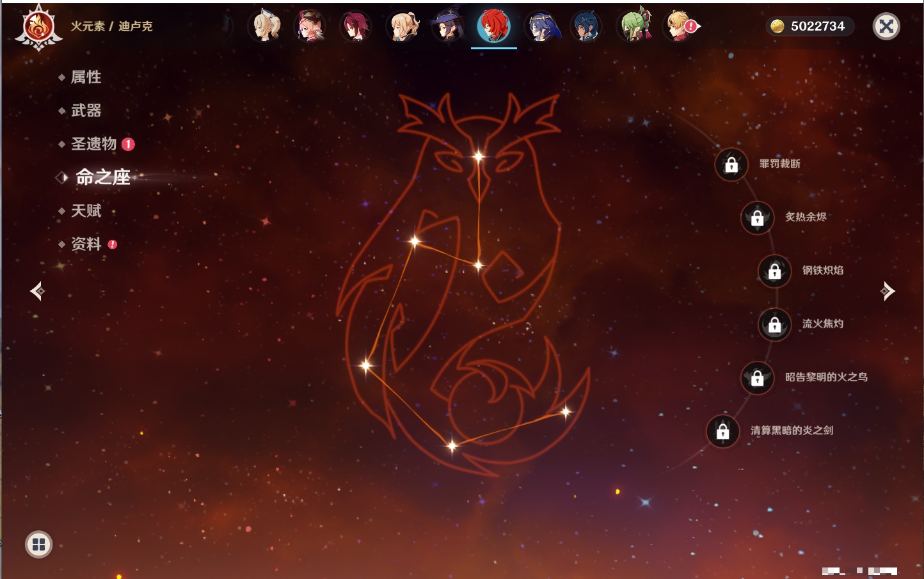Go to previous character with left arrow

tap(38, 291)
